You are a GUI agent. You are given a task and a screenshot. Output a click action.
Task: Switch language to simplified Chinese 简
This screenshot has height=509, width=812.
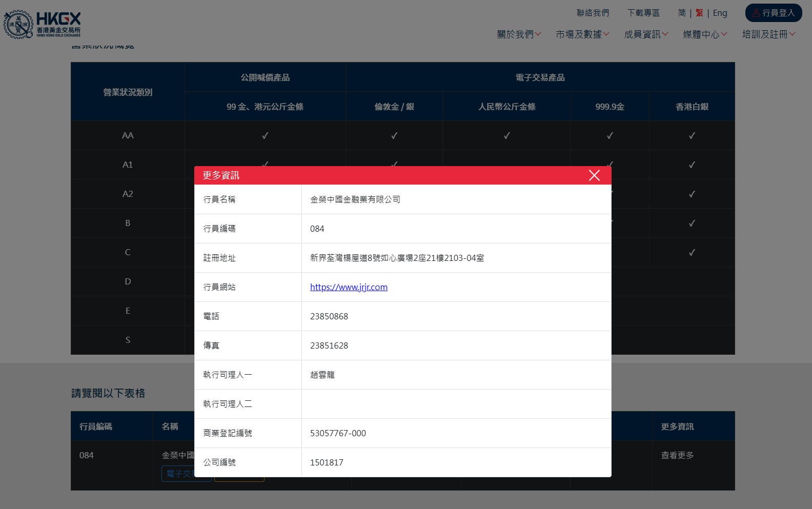click(x=682, y=13)
